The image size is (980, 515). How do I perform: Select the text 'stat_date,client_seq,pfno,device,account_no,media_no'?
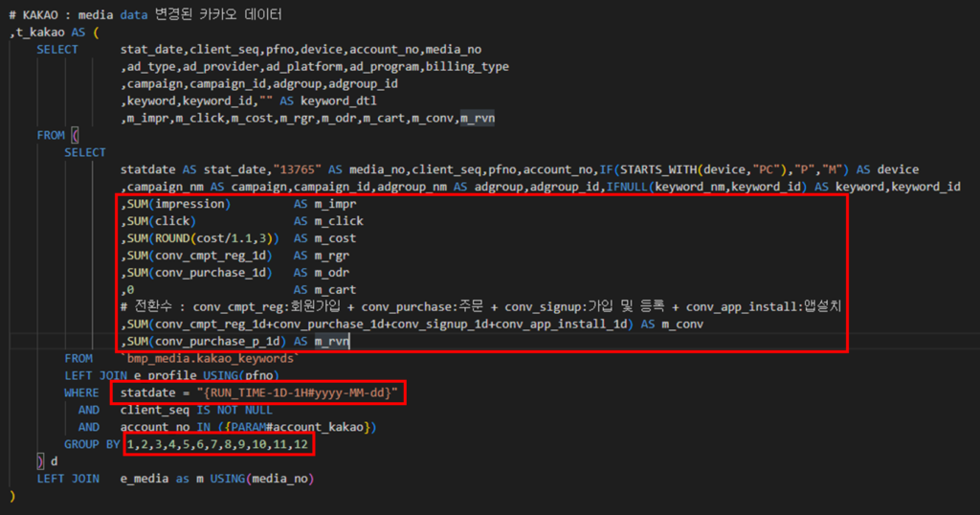coord(301,50)
